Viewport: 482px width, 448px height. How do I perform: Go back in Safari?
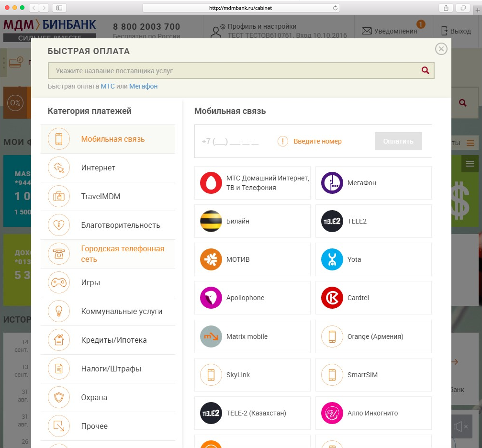pyautogui.click(x=34, y=8)
